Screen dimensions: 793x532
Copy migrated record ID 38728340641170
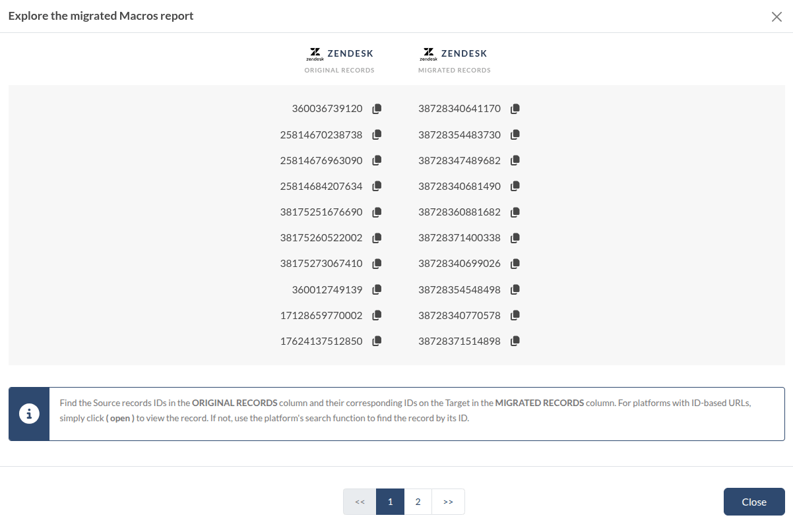[515, 109]
